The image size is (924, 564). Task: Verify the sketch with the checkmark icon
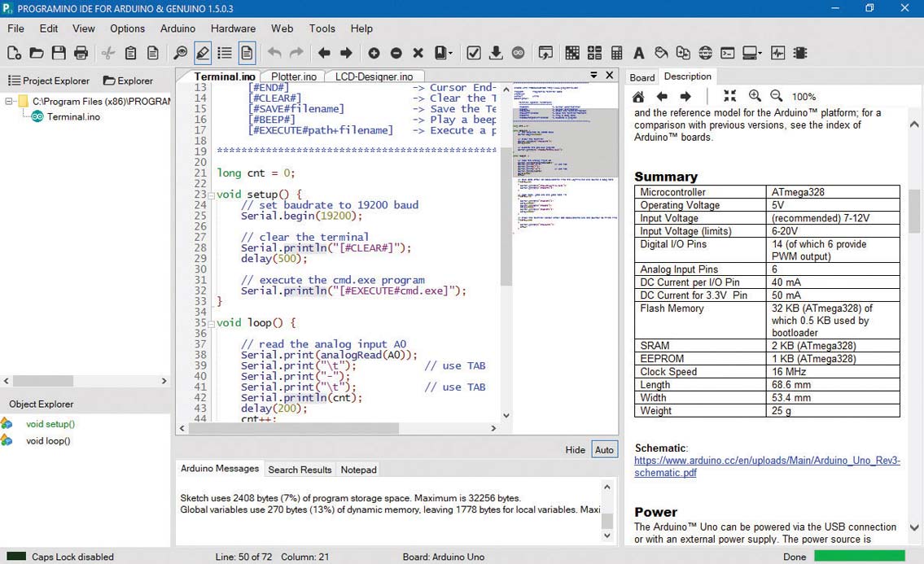pyautogui.click(x=473, y=53)
